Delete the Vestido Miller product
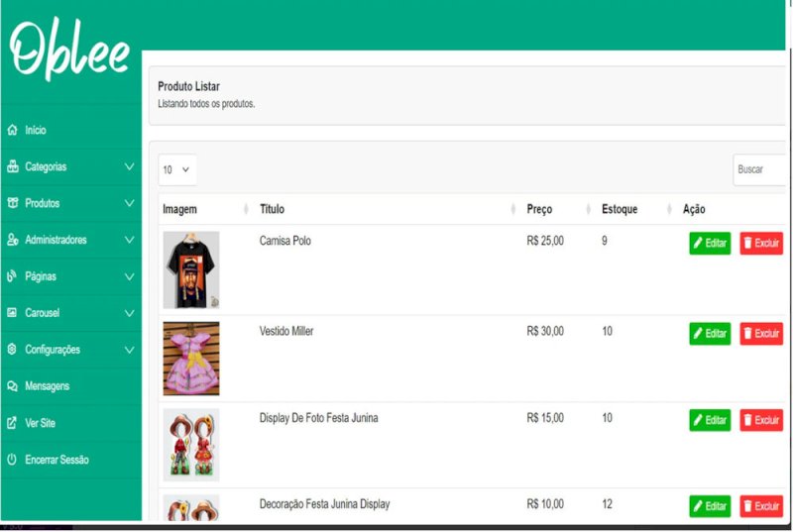 (x=761, y=334)
